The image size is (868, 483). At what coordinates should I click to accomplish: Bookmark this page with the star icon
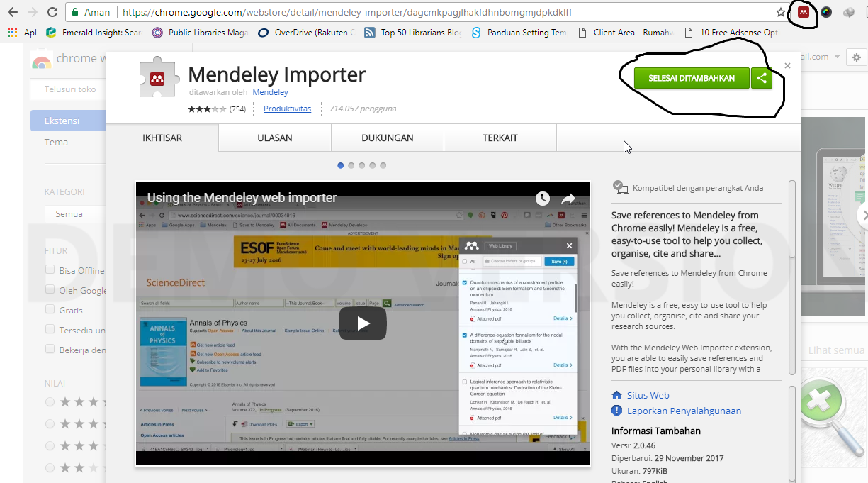(x=781, y=12)
